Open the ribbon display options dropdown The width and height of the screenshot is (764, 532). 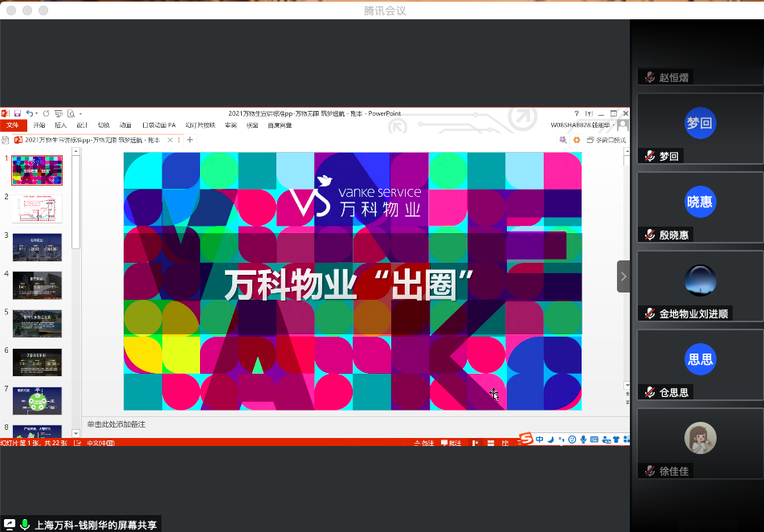coord(589,113)
